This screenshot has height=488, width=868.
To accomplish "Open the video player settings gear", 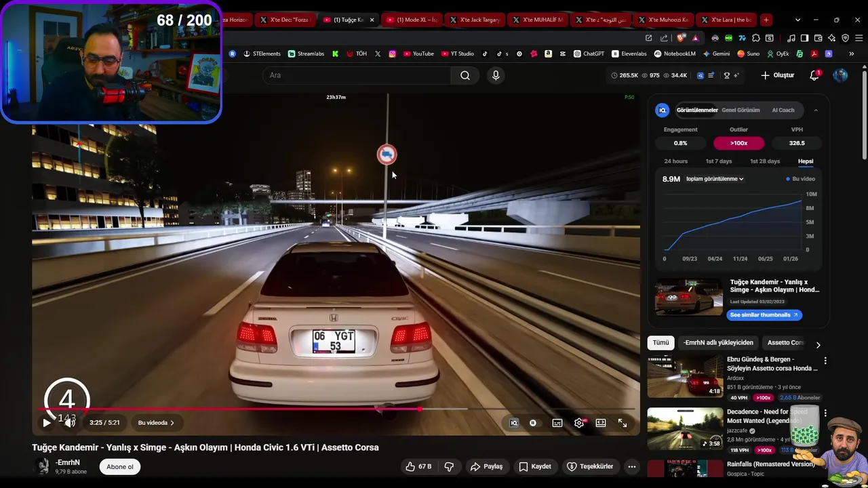I will point(579,423).
